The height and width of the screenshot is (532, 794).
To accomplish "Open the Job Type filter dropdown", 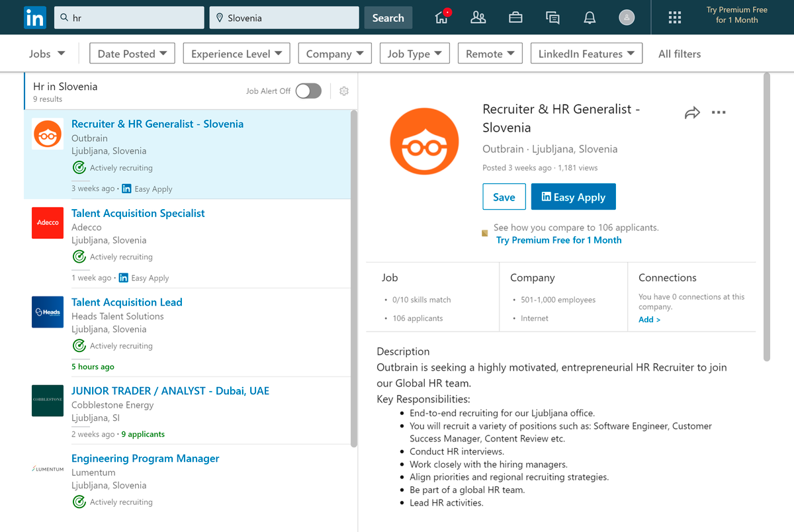I will coord(415,54).
